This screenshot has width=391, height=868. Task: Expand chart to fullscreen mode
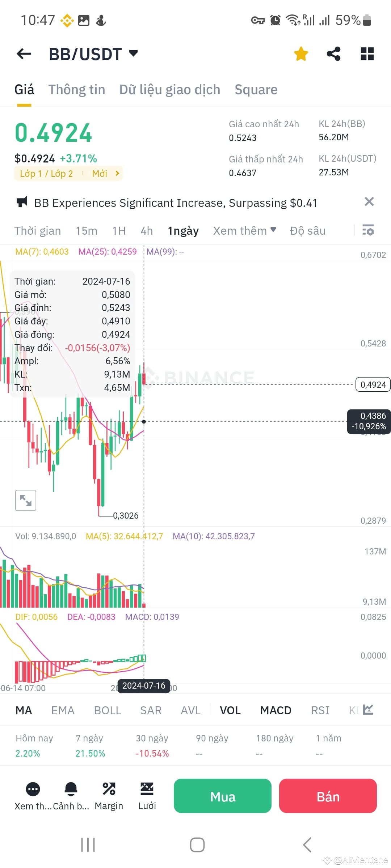(x=25, y=500)
